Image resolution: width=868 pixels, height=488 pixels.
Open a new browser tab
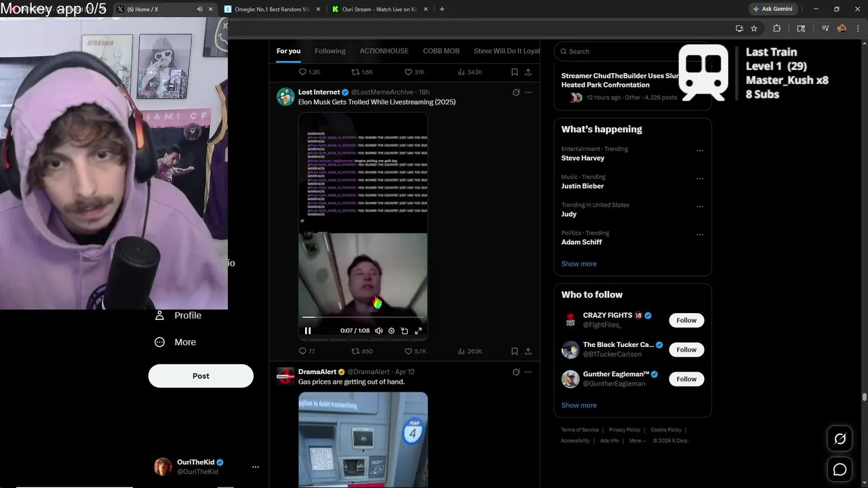click(442, 9)
